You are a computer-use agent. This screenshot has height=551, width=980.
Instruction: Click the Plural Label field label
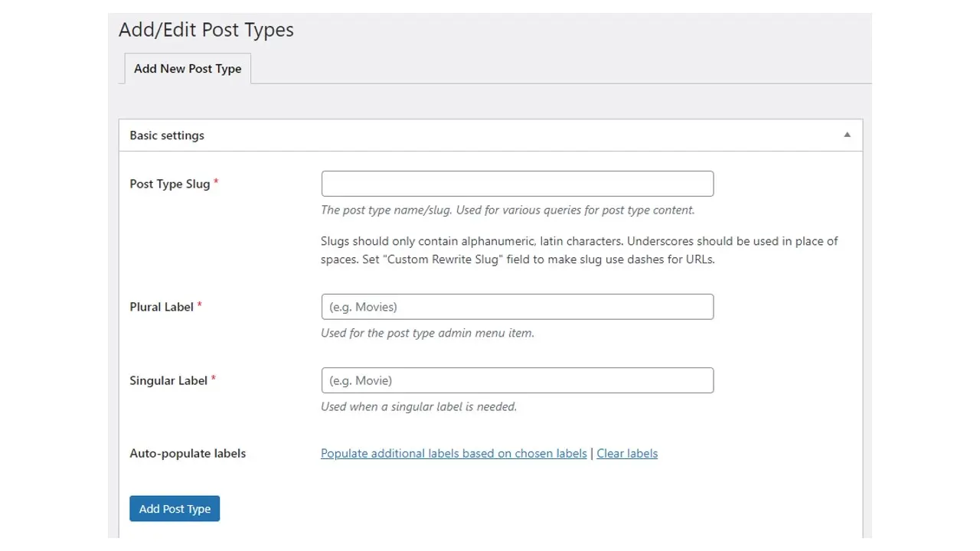click(x=162, y=307)
